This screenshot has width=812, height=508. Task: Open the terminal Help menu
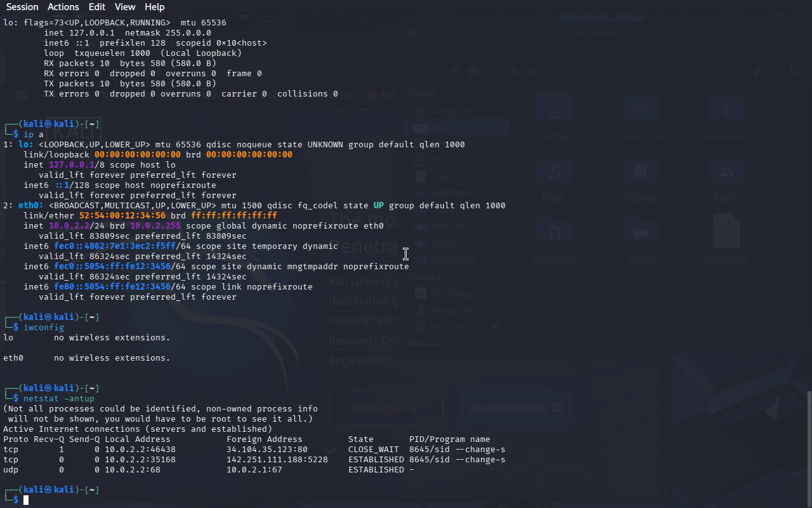pyautogui.click(x=154, y=7)
